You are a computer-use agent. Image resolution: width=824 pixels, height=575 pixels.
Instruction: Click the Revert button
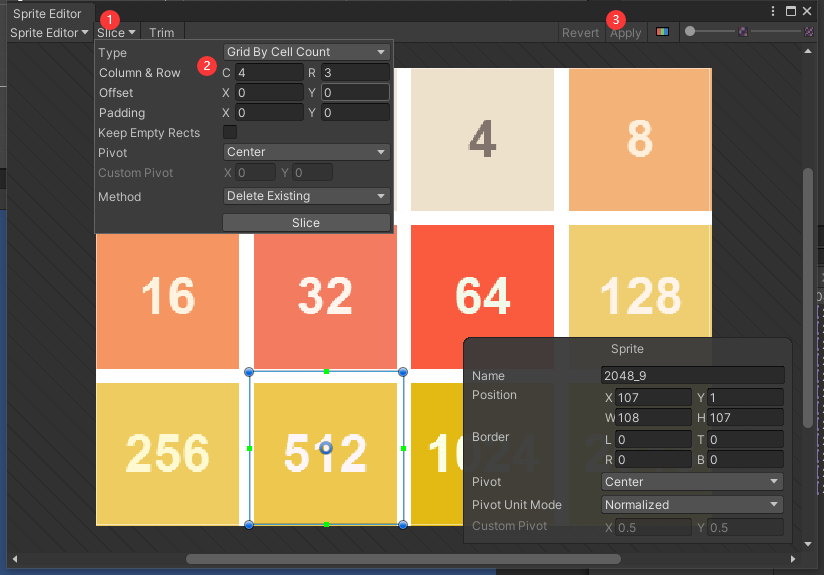click(580, 33)
